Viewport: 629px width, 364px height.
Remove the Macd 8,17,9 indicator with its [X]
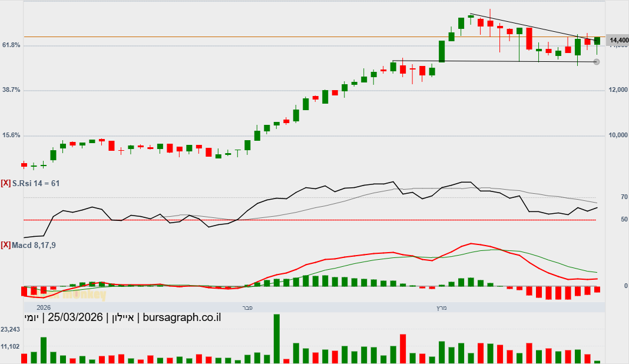(6, 245)
